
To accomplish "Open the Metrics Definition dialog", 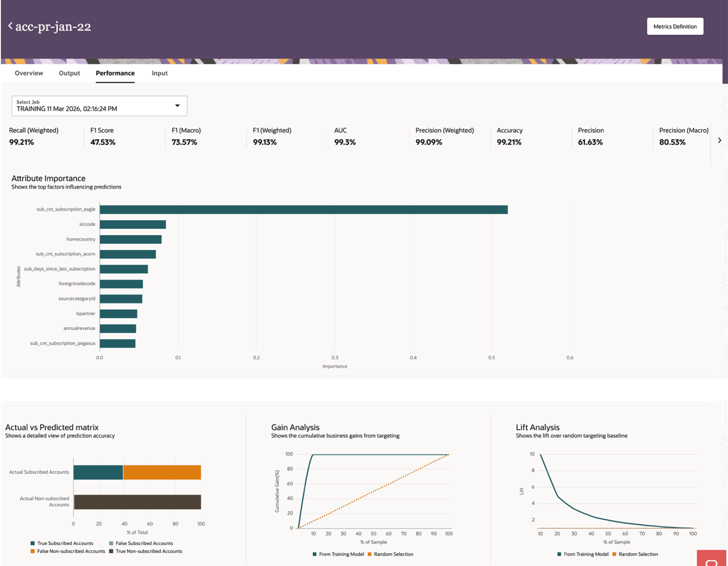I will pyautogui.click(x=675, y=26).
